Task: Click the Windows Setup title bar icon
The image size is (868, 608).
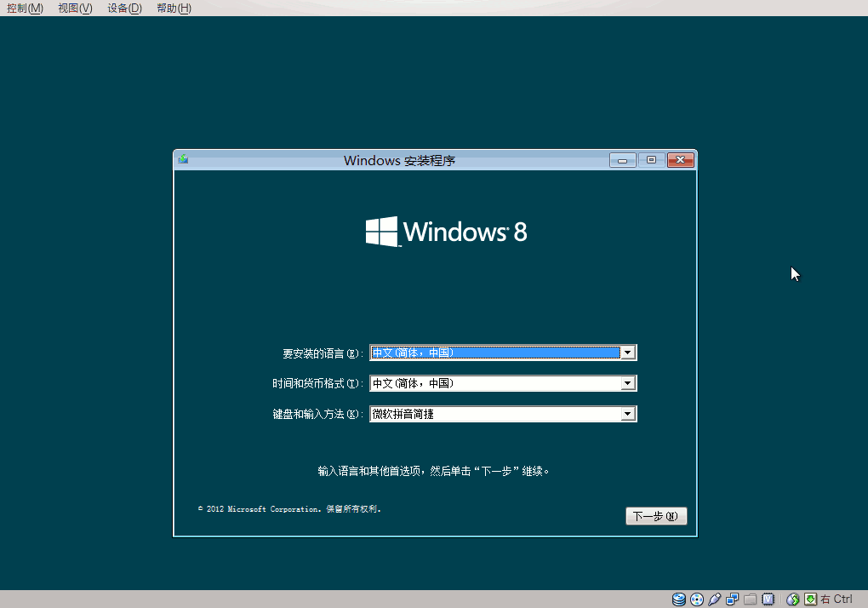Action: pyautogui.click(x=183, y=160)
